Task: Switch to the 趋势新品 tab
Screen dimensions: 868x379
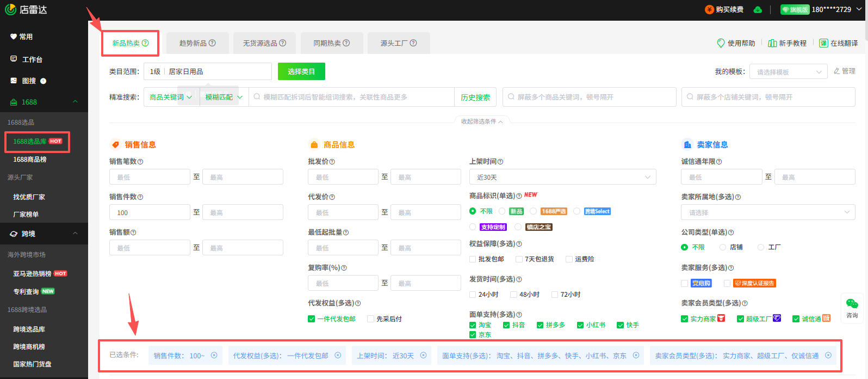Action: (x=197, y=43)
